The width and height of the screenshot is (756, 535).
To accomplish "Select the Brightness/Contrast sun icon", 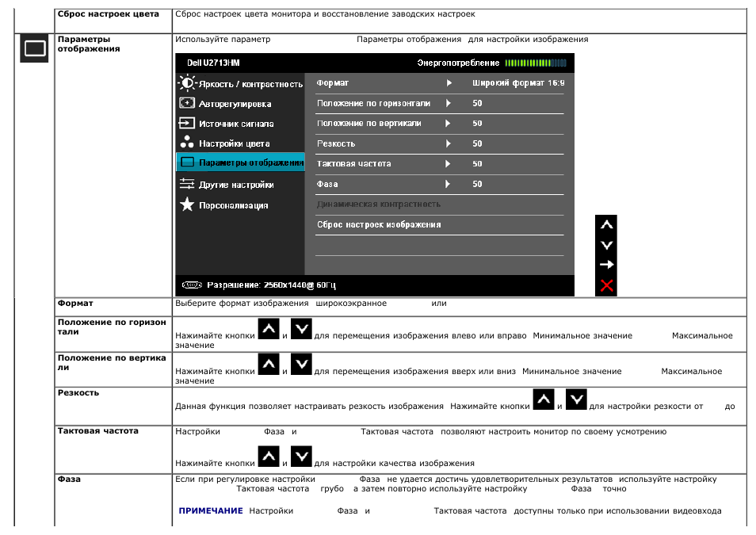I will click(186, 83).
